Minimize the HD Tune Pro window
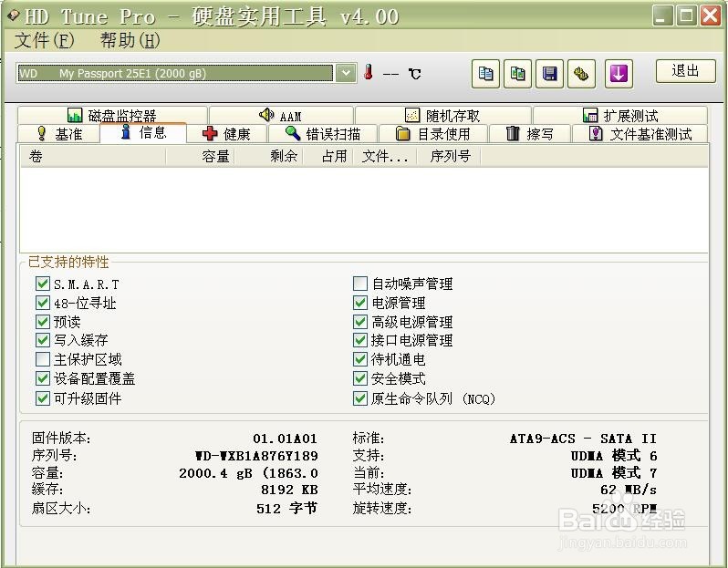The height and width of the screenshot is (568, 728). click(662, 16)
